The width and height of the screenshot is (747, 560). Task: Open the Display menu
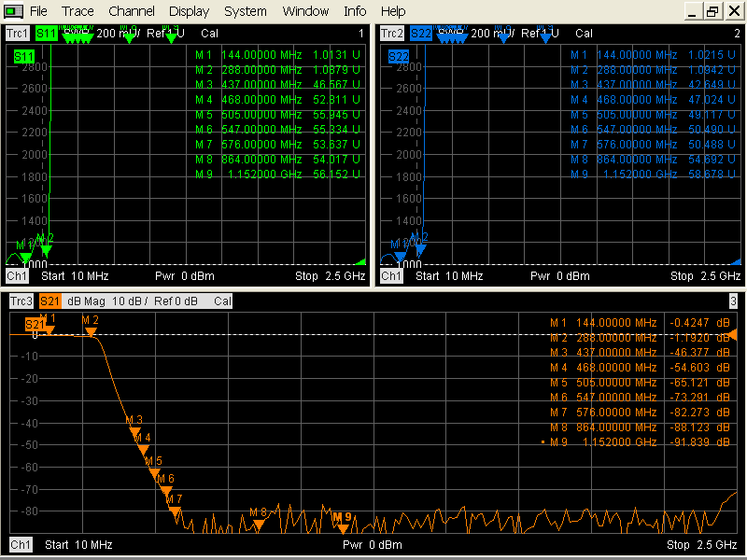(189, 11)
